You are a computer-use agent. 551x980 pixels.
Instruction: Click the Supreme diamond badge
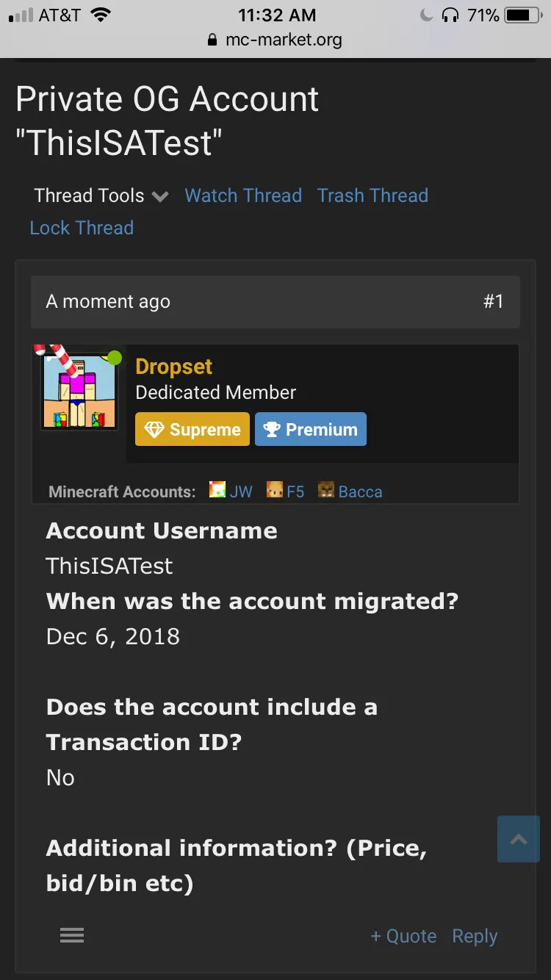192,430
